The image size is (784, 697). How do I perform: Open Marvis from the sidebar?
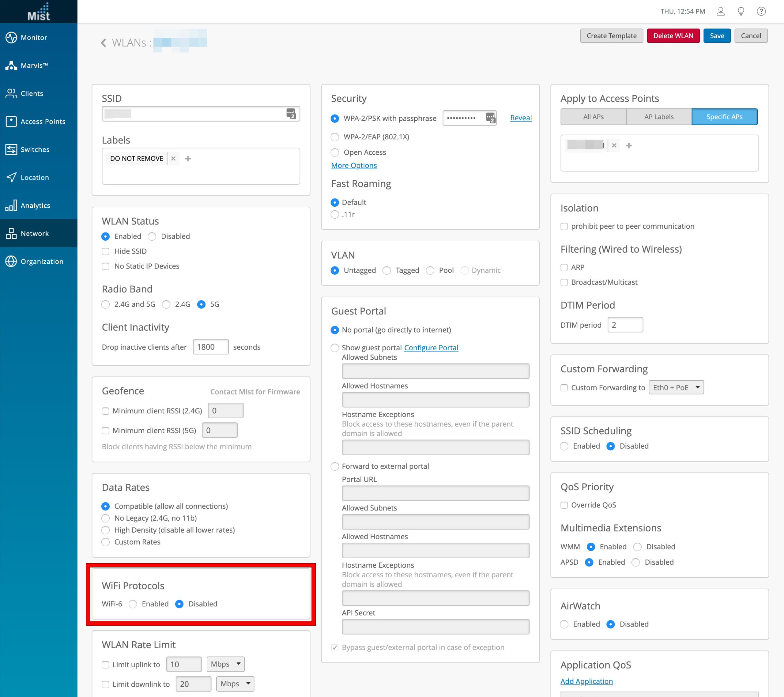(34, 65)
